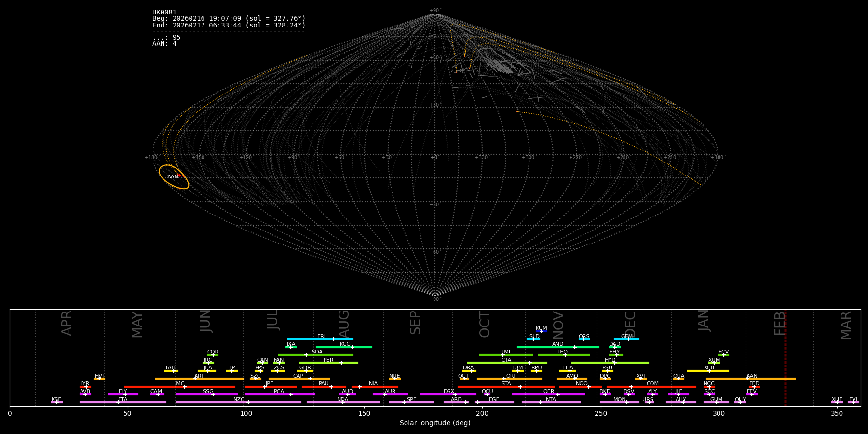868x434 pixels.
Task: Click the station ID text UK0081
Action: [164, 13]
